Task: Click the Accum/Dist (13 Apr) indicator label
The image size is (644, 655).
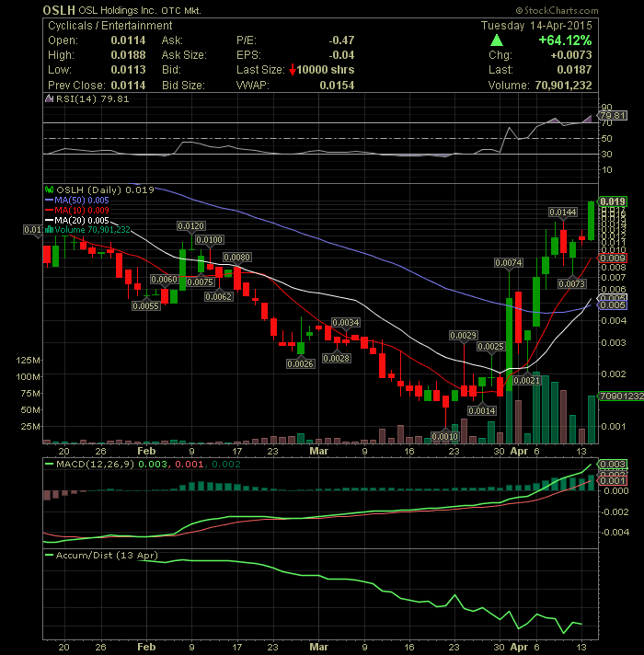Action: pos(107,555)
